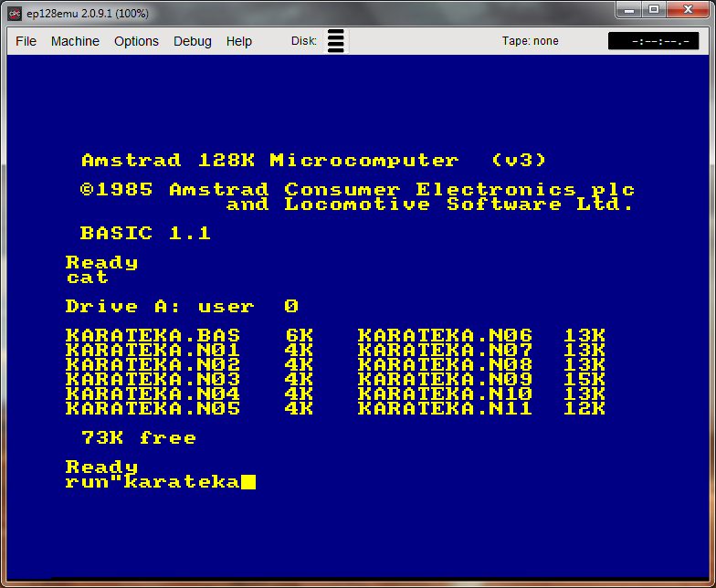Click the ©1985 Amstrad Consumer Electronics line

(358, 190)
